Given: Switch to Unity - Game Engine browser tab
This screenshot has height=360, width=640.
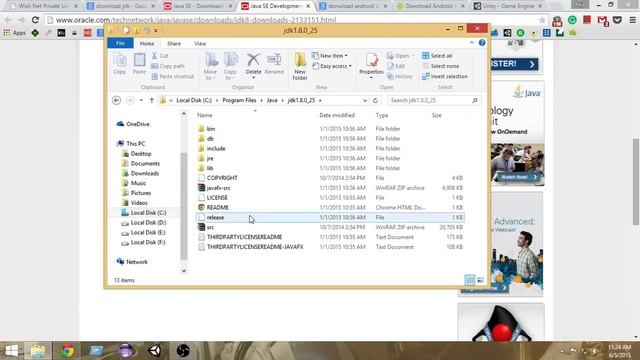Looking at the screenshot, I should click(x=508, y=6).
